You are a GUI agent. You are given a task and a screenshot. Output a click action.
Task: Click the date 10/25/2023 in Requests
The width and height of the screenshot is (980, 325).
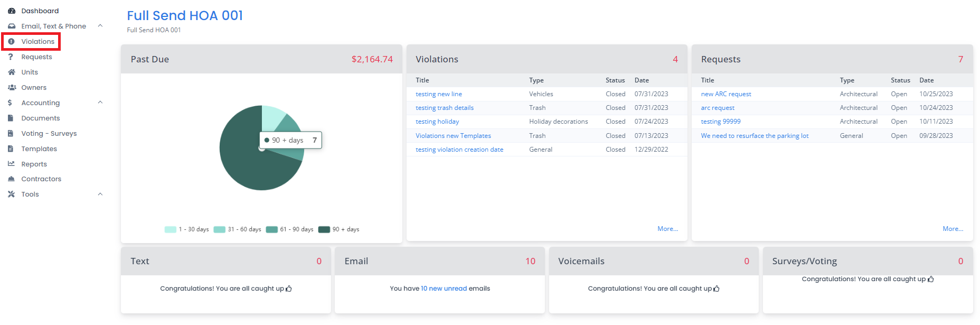(x=936, y=94)
